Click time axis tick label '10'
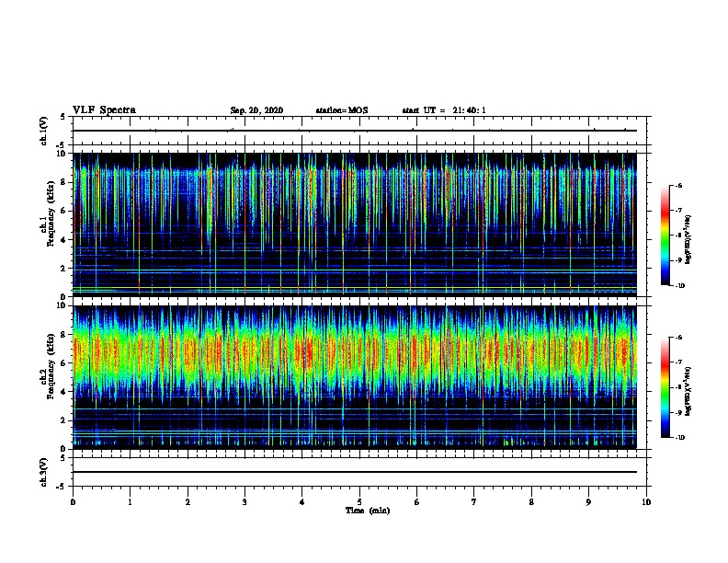This screenshot has height=563, width=728. pos(646,502)
